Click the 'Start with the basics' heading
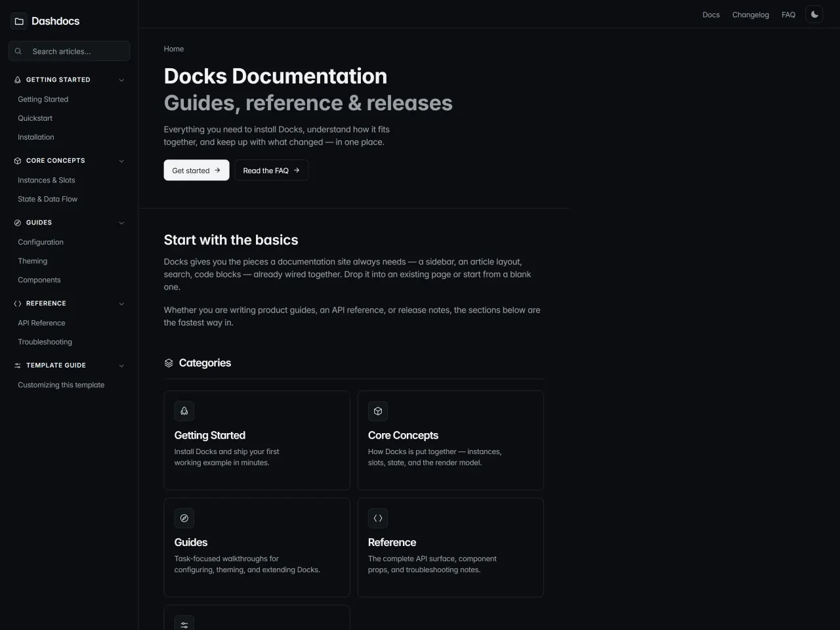Screen dimensions: 840x630 pyautogui.click(x=231, y=240)
